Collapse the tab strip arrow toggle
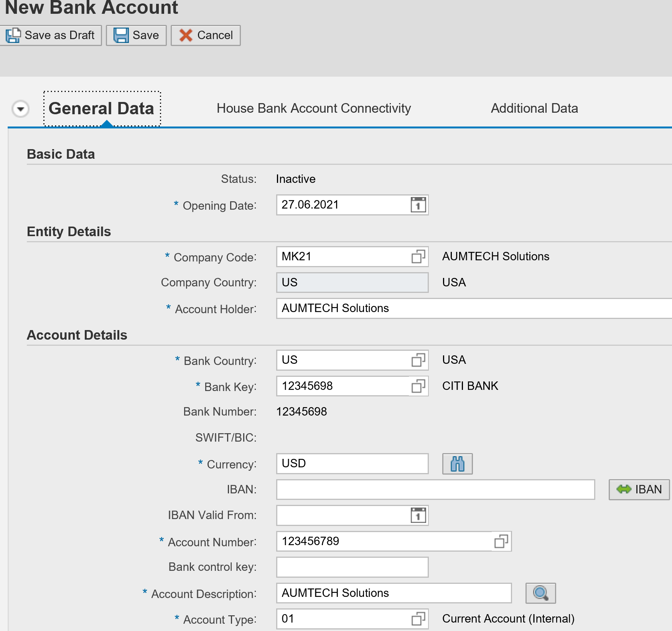The height and width of the screenshot is (631, 672). [x=21, y=109]
